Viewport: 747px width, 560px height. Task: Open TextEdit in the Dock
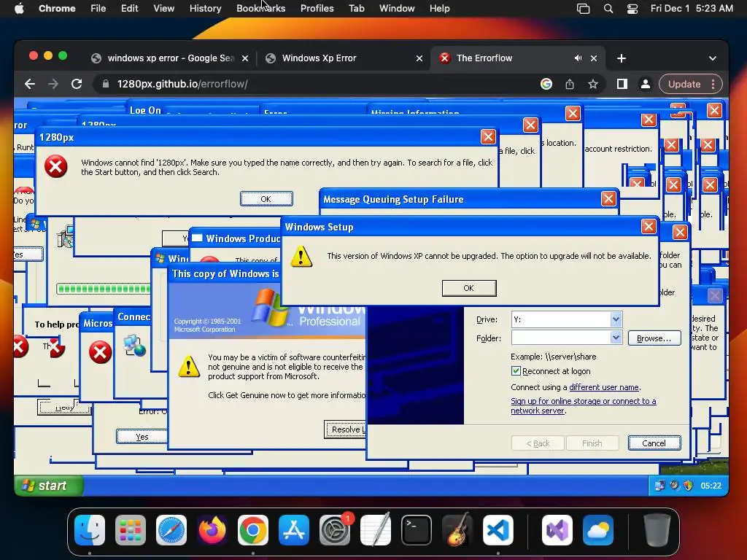[376, 530]
